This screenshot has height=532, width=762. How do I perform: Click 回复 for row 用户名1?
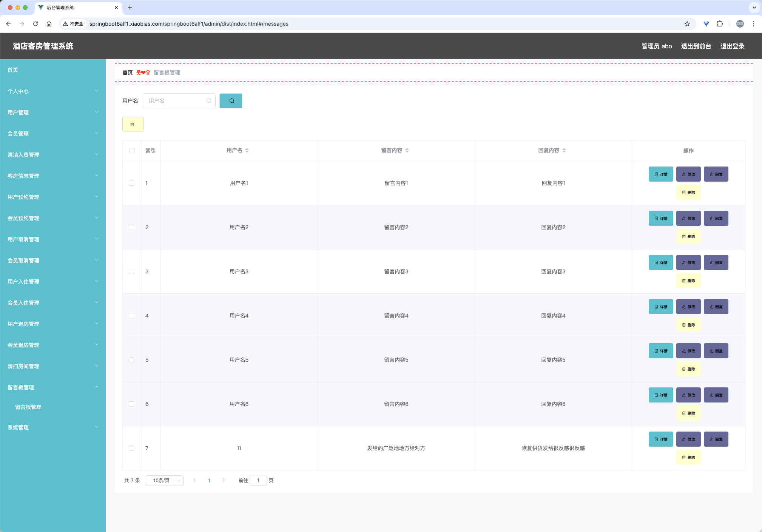pos(716,174)
